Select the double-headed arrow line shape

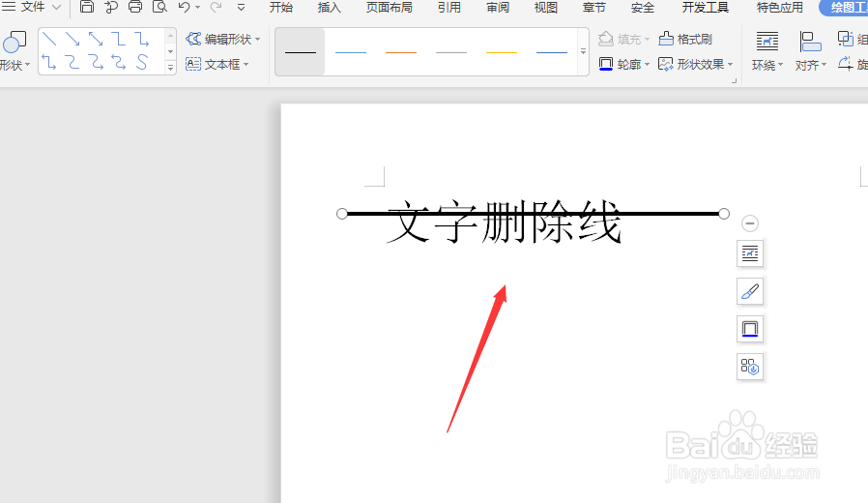pyautogui.click(x=96, y=39)
